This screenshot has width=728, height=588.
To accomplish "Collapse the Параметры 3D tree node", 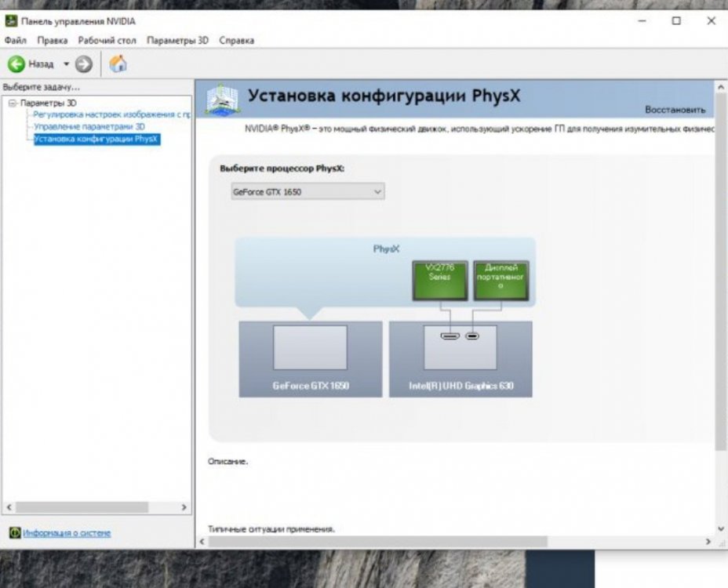I will point(13,103).
